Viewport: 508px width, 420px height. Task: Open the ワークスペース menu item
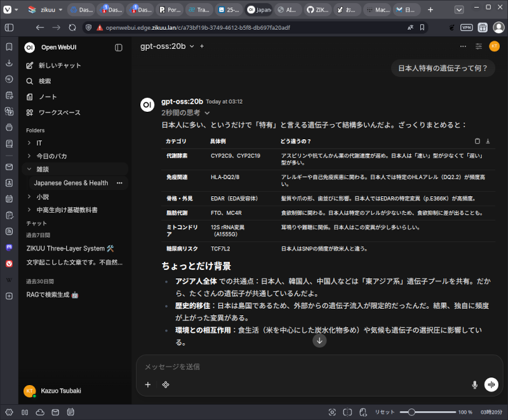click(x=59, y=112)
